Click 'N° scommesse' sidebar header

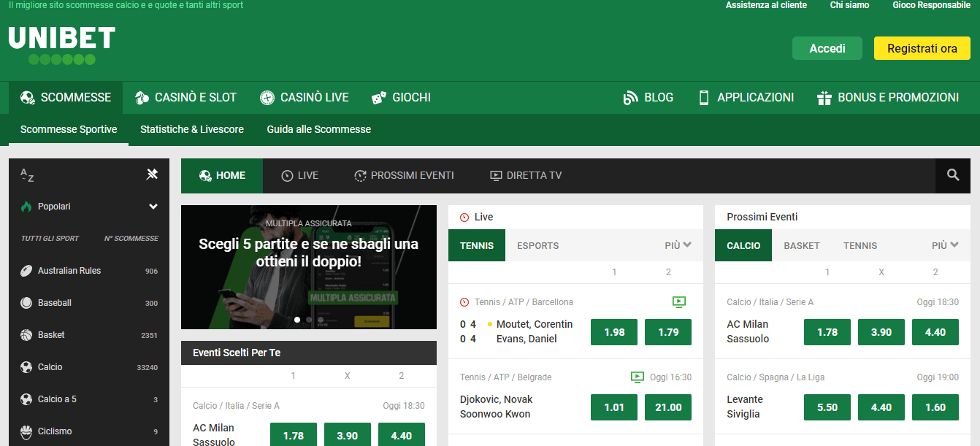pos(131,239)
